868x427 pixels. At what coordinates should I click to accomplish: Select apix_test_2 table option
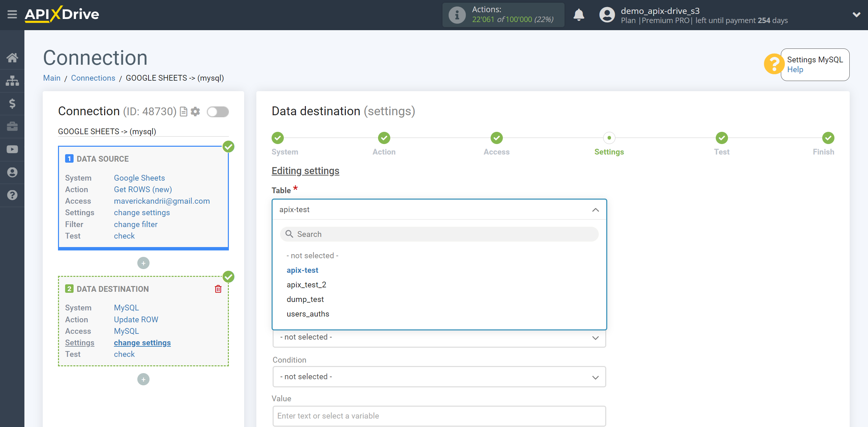pos(307,285)
